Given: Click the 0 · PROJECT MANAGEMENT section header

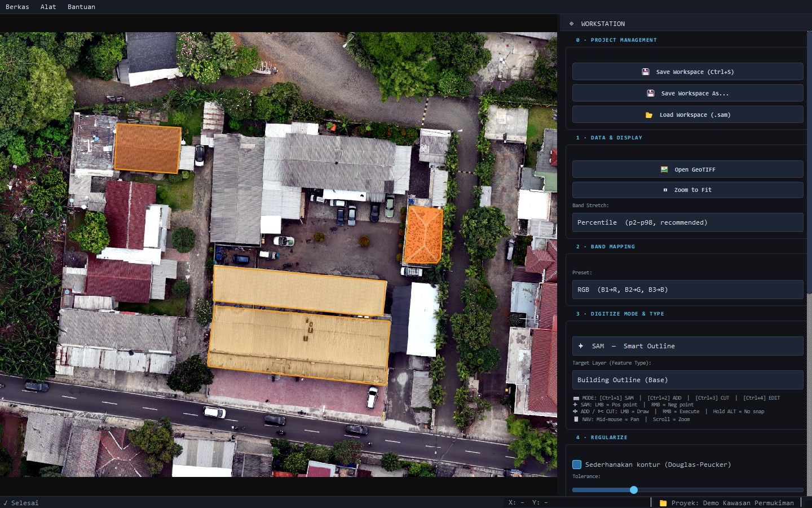Looking at the screenshot, I should click(616, 40).
